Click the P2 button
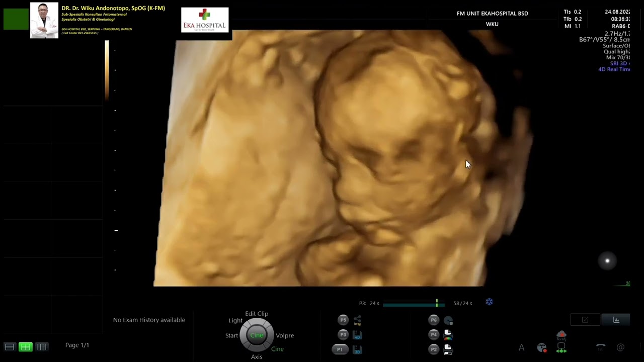644x362 pixels. point(434,349)
